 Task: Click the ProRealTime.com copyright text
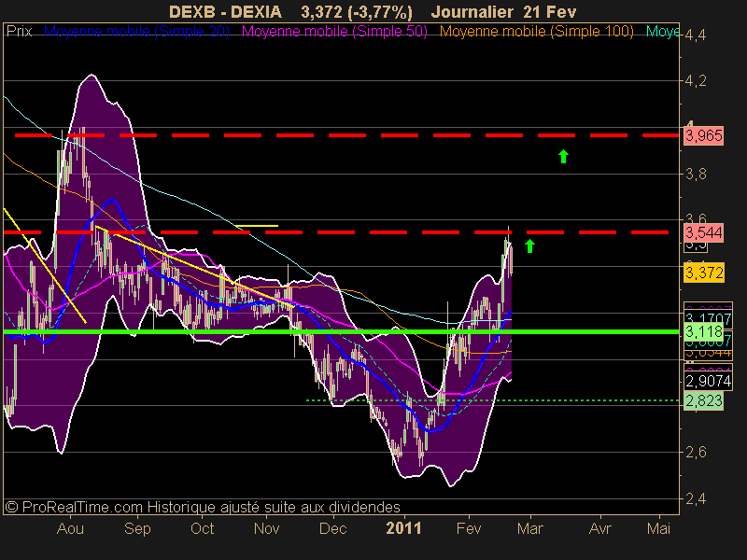click(x=203, y=507)
